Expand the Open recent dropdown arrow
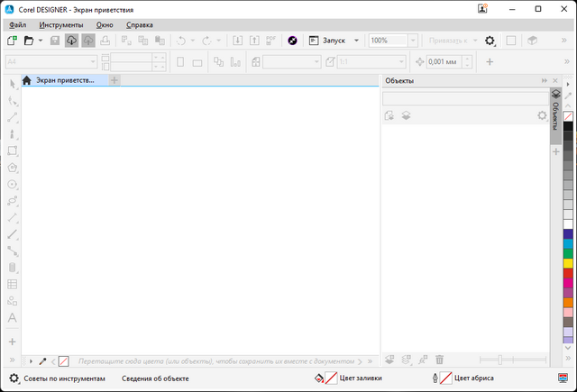577x392 pixels. pos(41,41)
